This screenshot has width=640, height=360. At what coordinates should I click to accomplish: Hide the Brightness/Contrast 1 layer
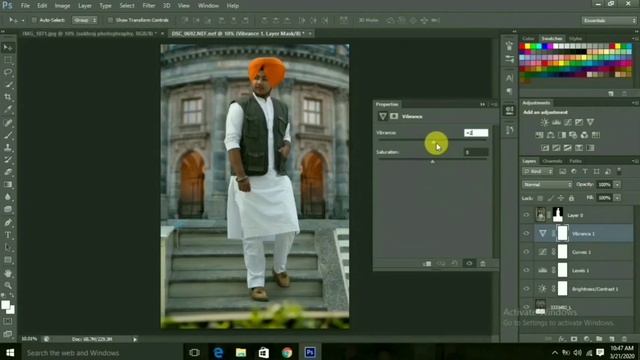coord(526,289)
